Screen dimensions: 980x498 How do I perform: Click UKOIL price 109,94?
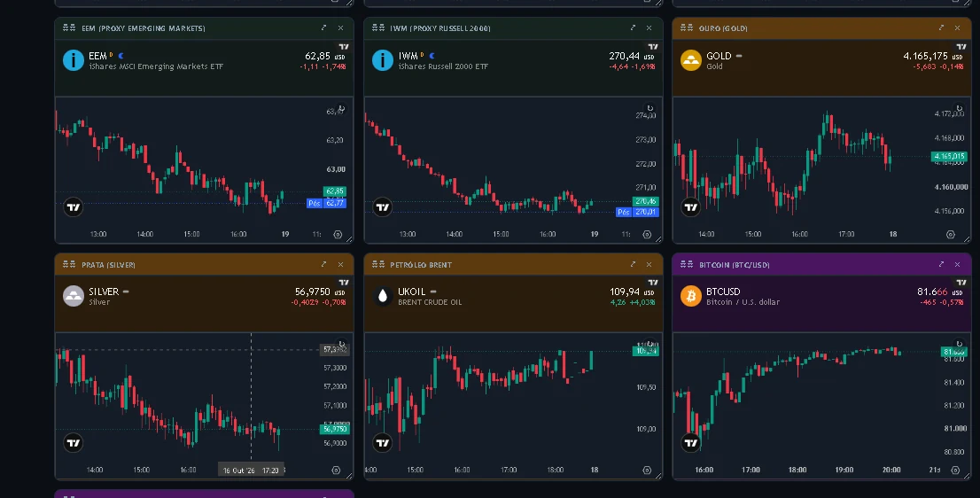tap(625, 292)
